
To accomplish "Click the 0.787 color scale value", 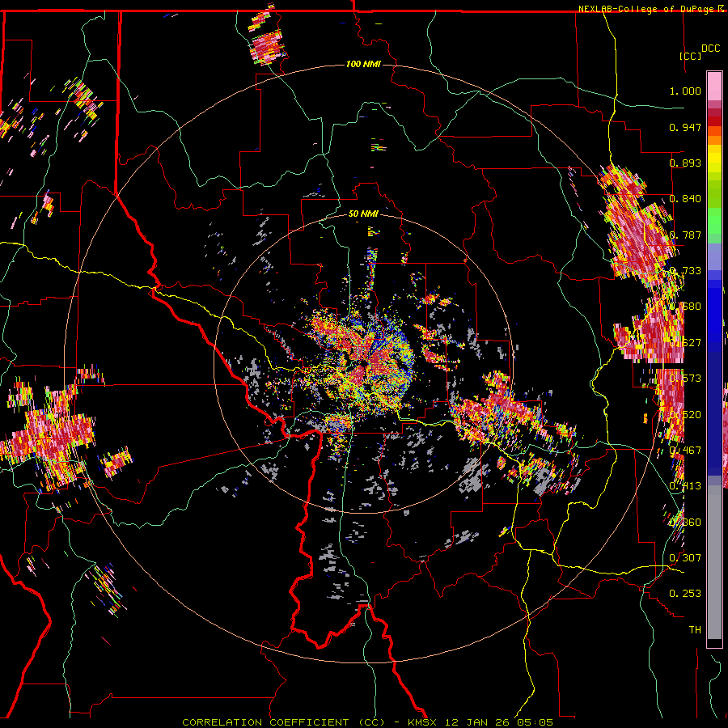I will tap(685, 235).
